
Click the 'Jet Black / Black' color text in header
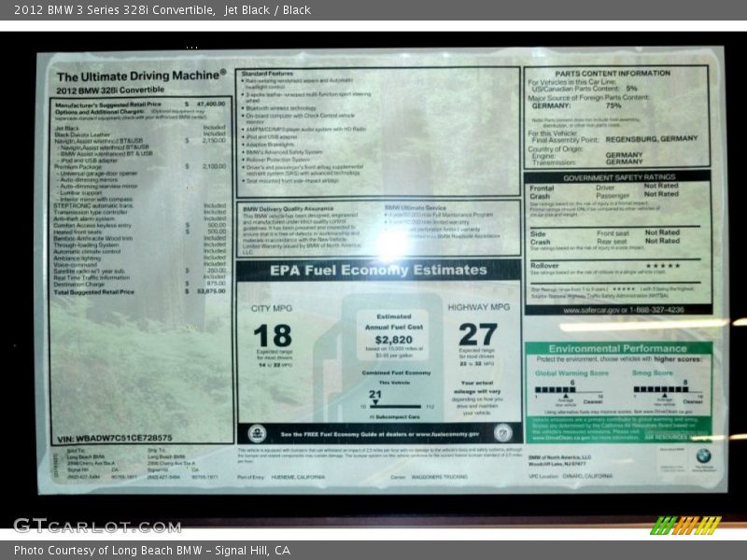(268, 10)
